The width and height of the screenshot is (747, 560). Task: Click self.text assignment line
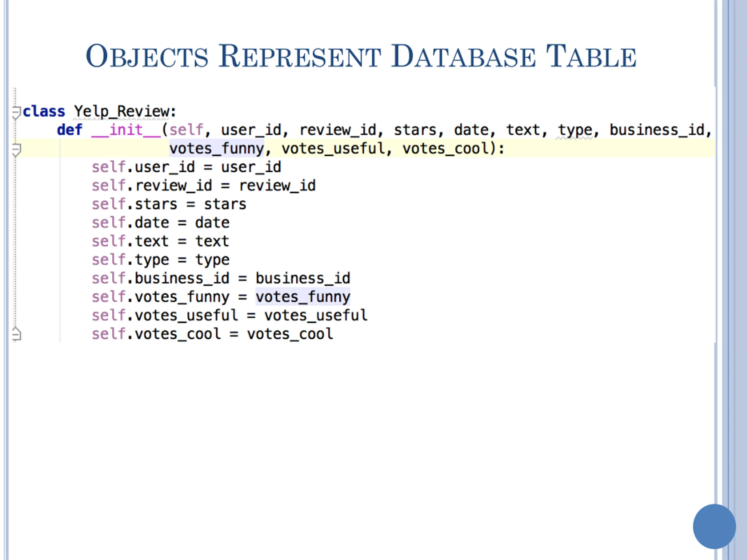click(x=160, y=241)
